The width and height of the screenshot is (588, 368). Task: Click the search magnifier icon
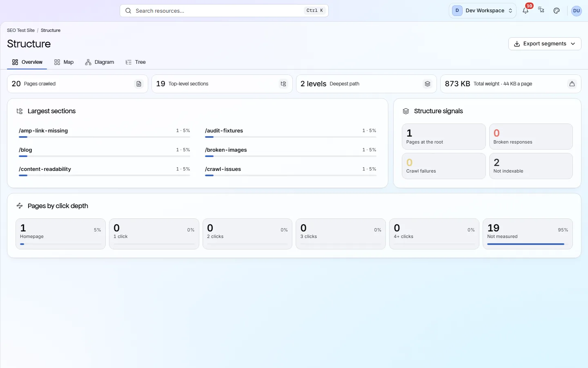click(x=128, y=11)
